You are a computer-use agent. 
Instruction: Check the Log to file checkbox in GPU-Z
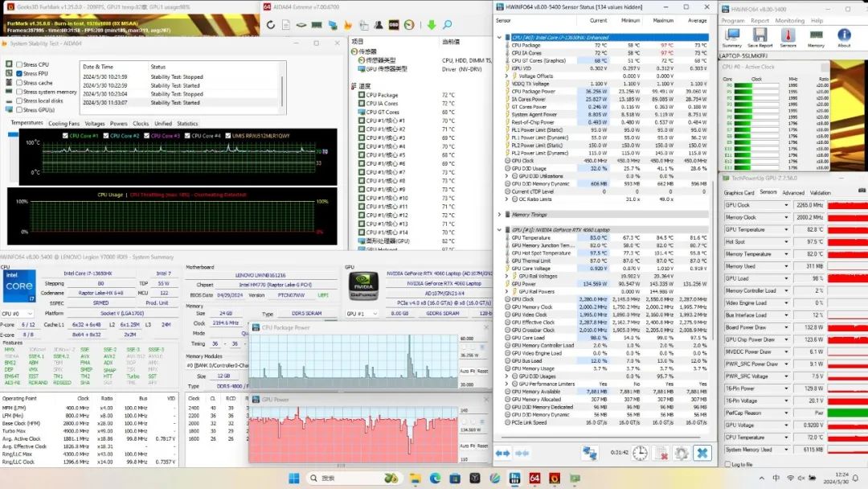[x=728, y=464]
